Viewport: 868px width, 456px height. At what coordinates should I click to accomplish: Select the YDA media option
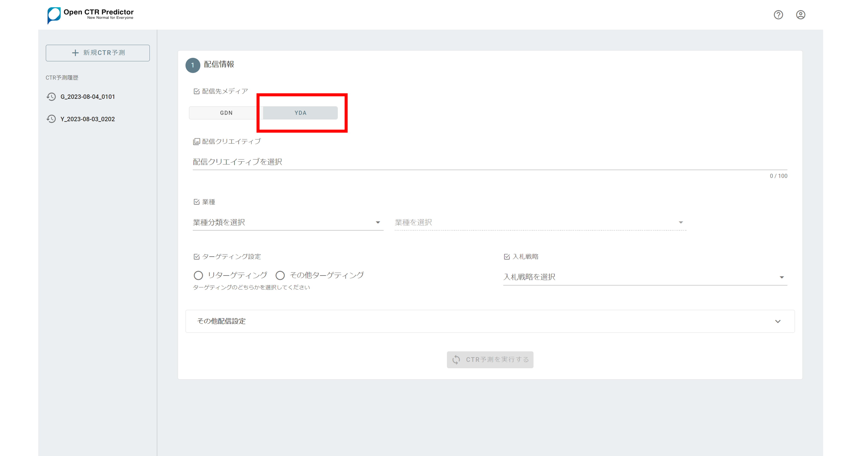tap(300, 113)
